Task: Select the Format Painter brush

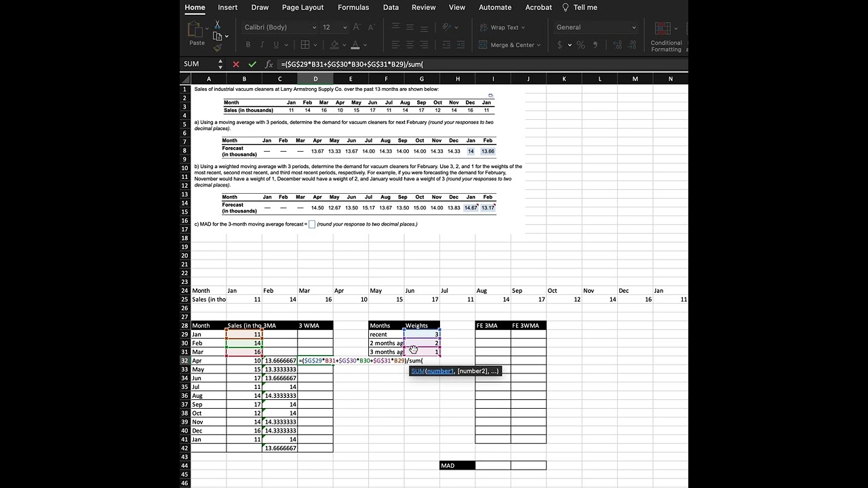Action: [x=217, y=47]
